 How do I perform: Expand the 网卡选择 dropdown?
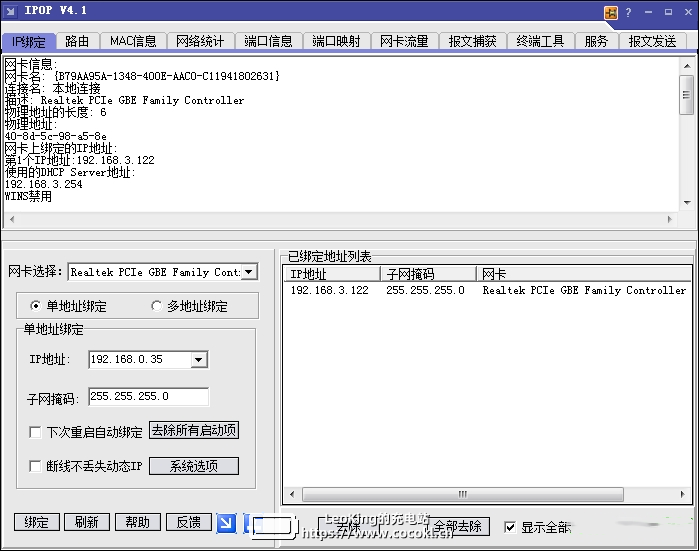pyautogui.click(x=249, y=272)
